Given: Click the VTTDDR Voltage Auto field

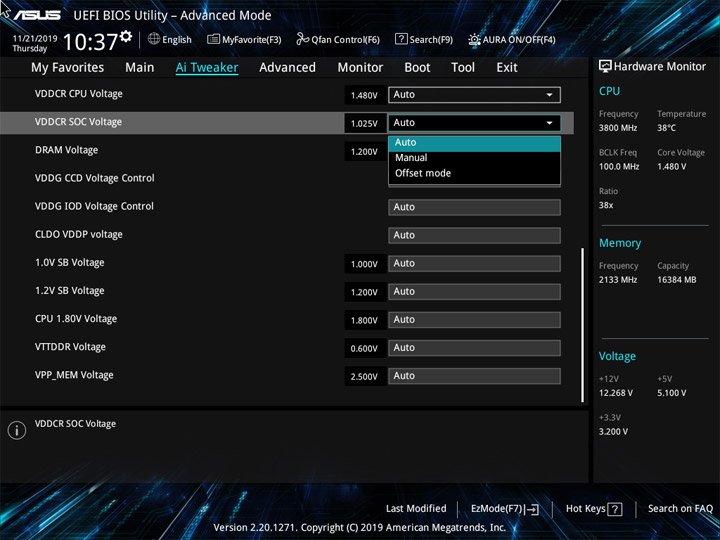Looking at the screenshot, I should (x=474, y=348).
